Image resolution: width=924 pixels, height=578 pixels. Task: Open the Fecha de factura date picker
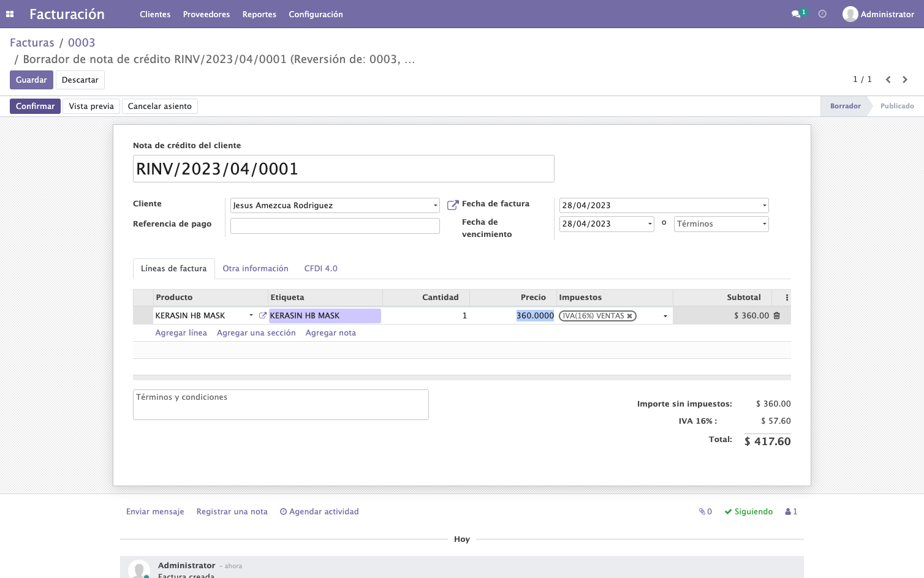point(664,206)
